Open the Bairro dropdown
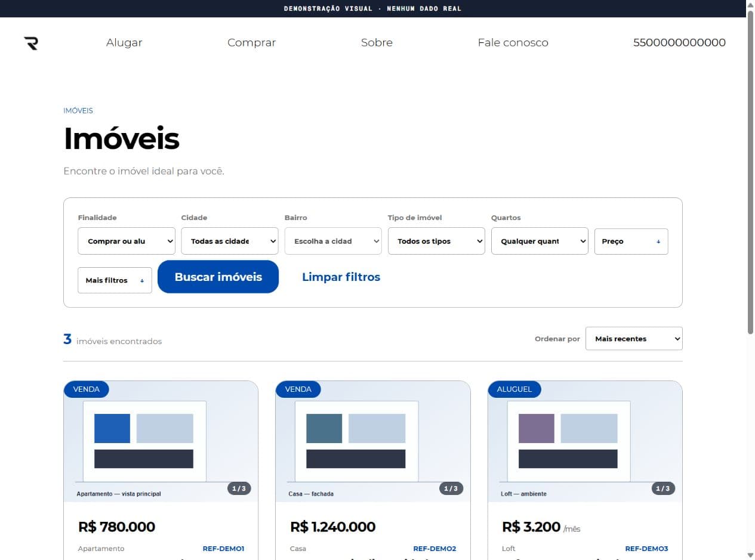The image size is (755, 560). coord(333,241)
